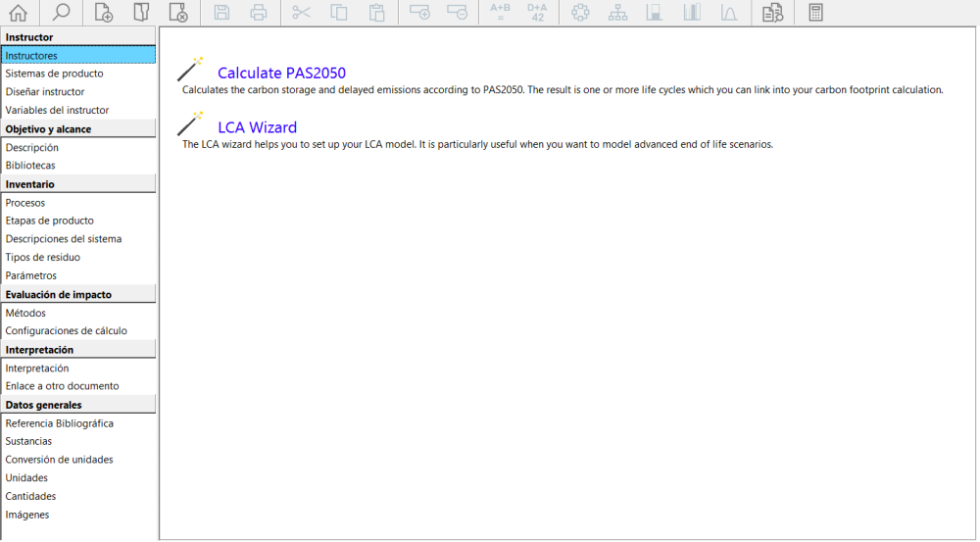Click the D+A 42 evaluation icon
Image resolution: width=980 pixels, height=542 pixels.
(537, 12)
